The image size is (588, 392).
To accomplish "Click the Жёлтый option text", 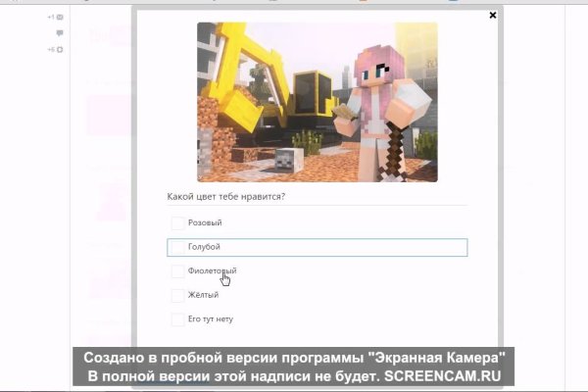I will coord(203,295).
